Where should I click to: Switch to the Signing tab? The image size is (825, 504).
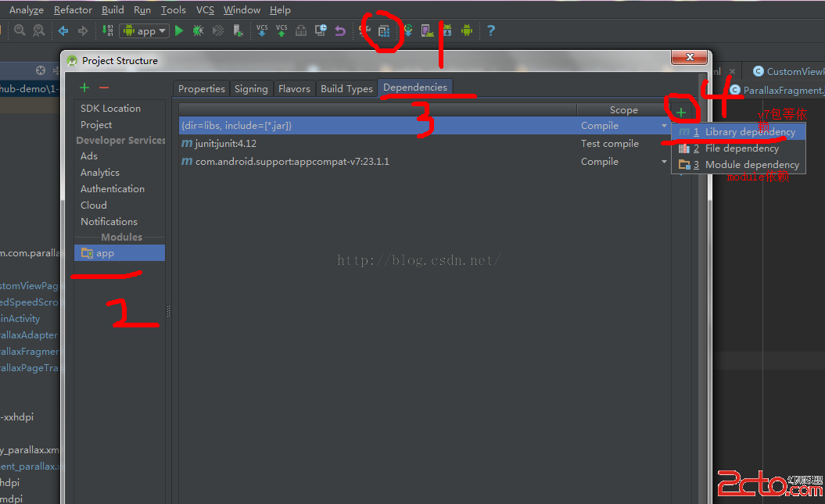(251, 89)
